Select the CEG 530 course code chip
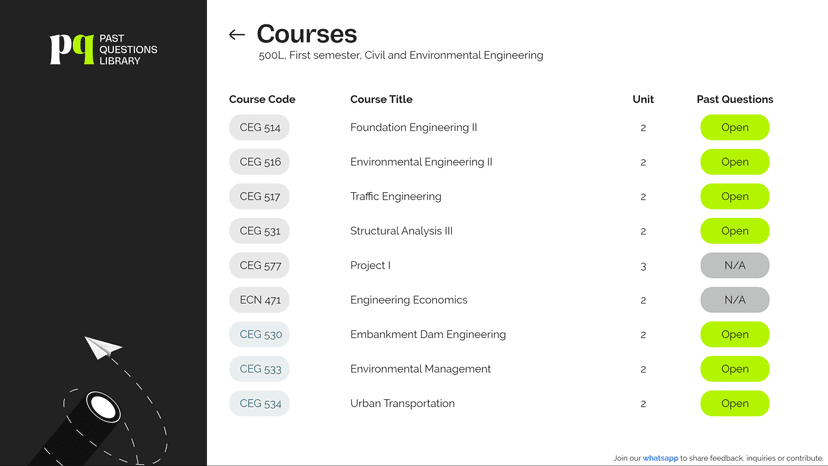Viewport: 828px width, 466px height. (259, 334)
